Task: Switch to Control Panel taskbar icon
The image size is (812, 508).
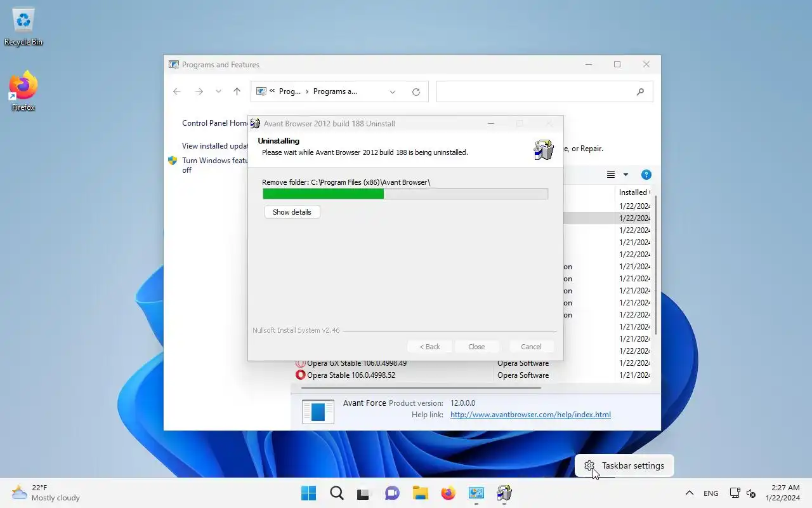Action: pos(476,493)
